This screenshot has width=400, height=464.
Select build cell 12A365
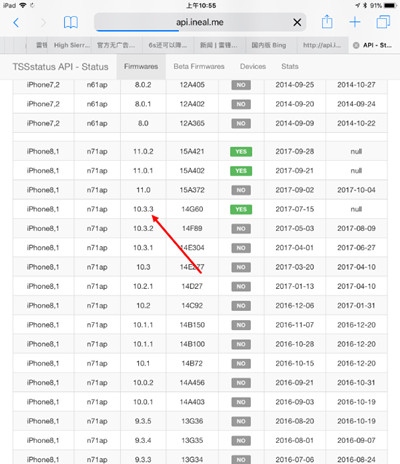(x=192, y=123)
